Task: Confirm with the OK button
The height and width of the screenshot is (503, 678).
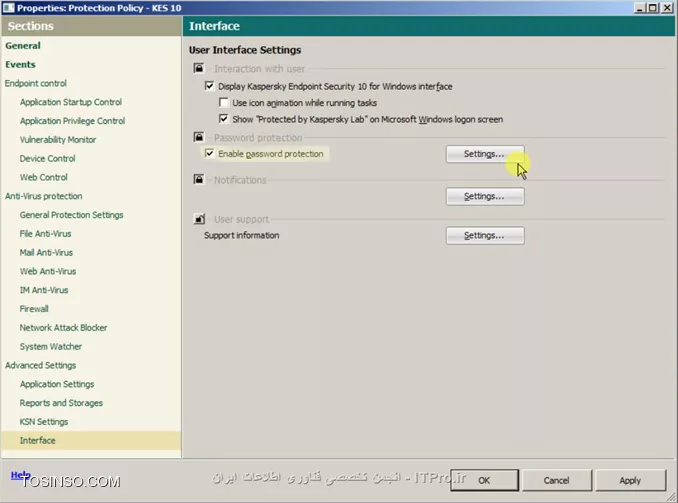Action: tap(484, 480)
